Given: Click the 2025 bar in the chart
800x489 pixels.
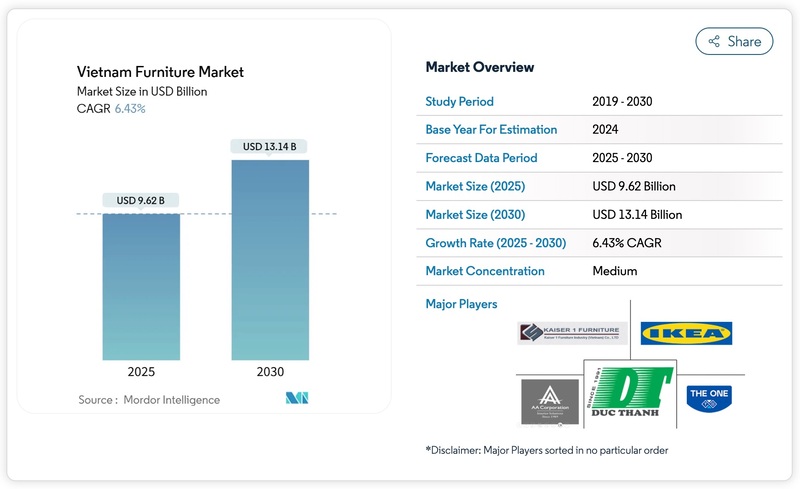Looking at the screenshot, I should coord(141,287).
